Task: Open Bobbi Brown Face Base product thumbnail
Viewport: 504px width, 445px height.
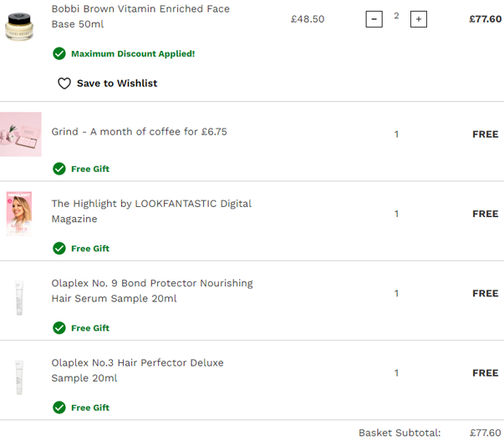Action: click(x=19, y=27)
